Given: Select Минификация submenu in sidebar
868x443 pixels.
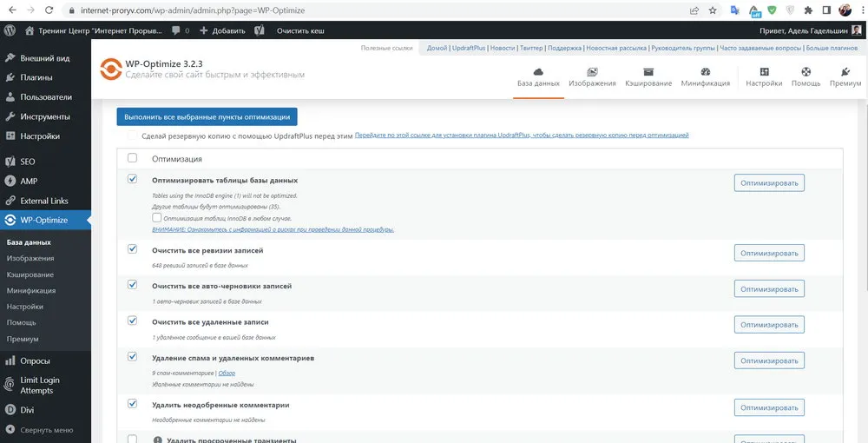Looking at the screenshot, I should pos(31,290).
